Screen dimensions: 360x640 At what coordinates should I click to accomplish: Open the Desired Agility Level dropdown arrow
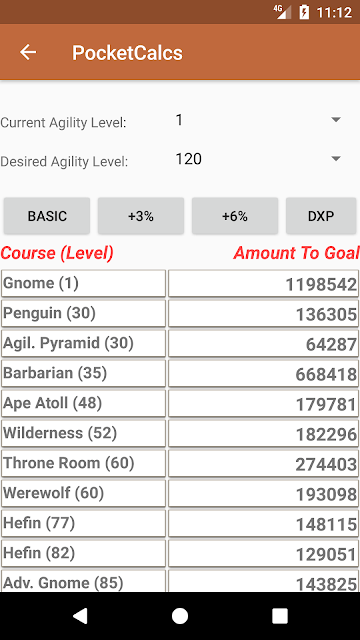(x=336, y=159)
